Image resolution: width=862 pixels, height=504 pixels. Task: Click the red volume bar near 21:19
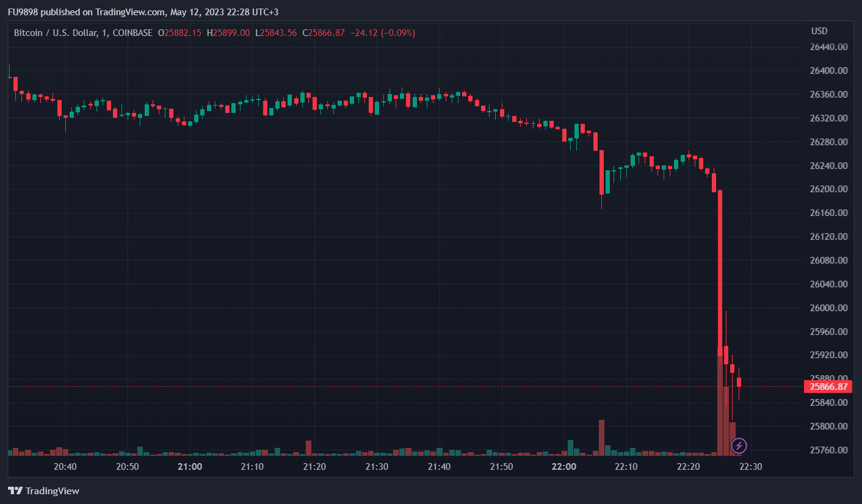(309, 448)
